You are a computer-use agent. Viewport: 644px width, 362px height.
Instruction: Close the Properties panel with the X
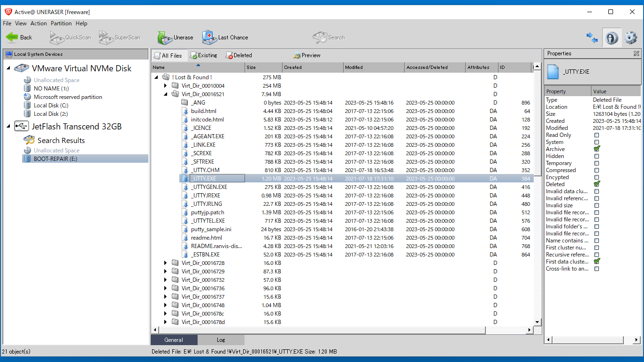tap(636, 54)
